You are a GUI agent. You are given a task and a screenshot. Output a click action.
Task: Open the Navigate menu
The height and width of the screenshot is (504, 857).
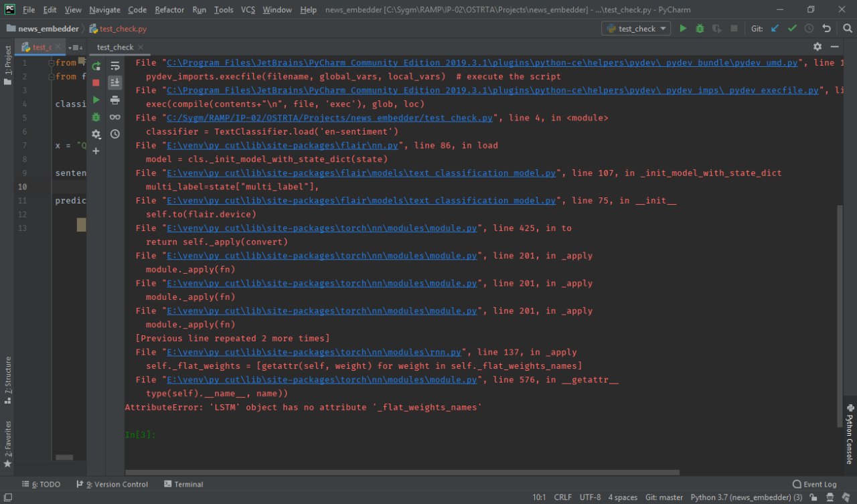pos(104,10)
